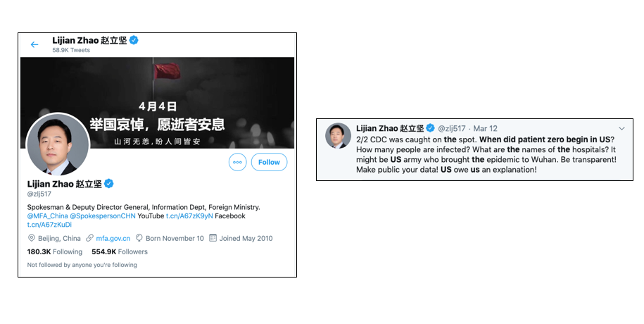Click the calendar icon beside Joined May 2010
Viewport: 644px width, 324px height.
pos(213,238)
